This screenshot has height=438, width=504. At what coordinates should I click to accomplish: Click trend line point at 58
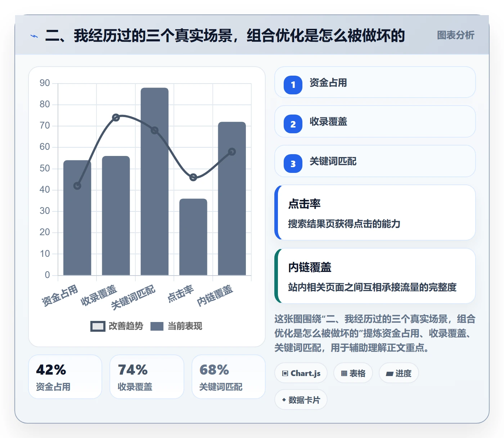point(232,152)
